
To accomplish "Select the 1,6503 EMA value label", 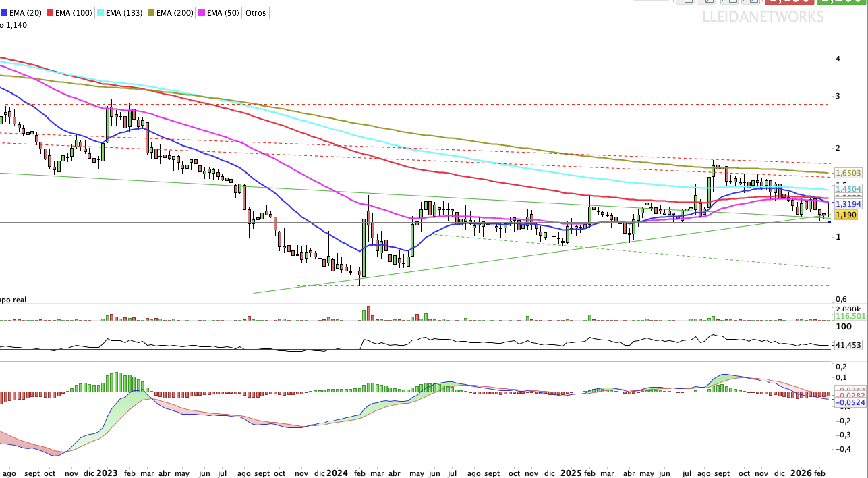I will (x=848, y=173).
